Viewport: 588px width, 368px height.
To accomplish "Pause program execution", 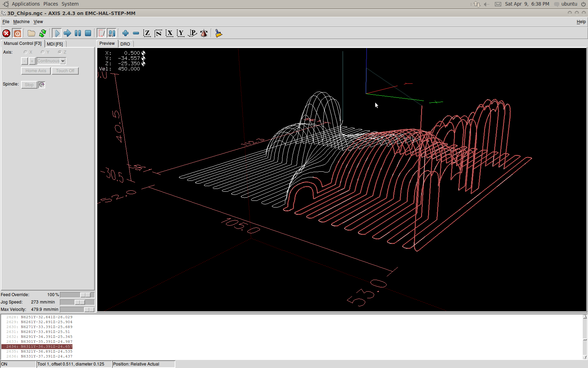I will tap(78, 33).
